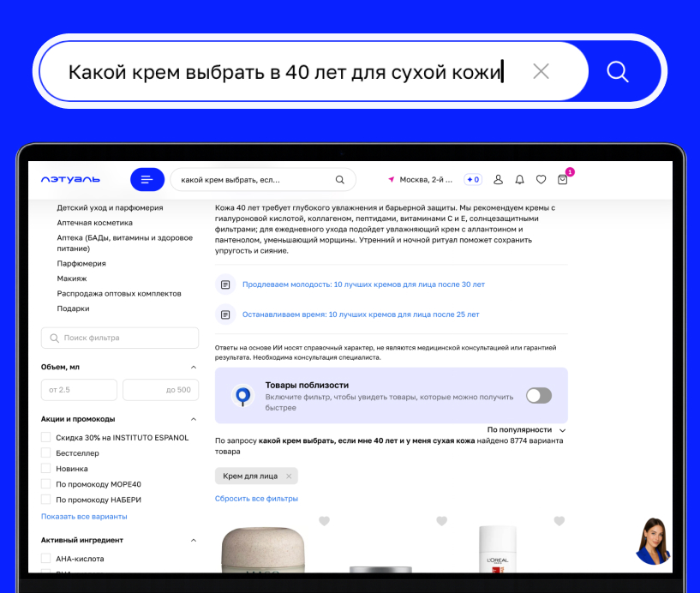Collapse the Акции и промокоды section
The height and width of the screenshot is (593, 700).
[x=194, y=419]
